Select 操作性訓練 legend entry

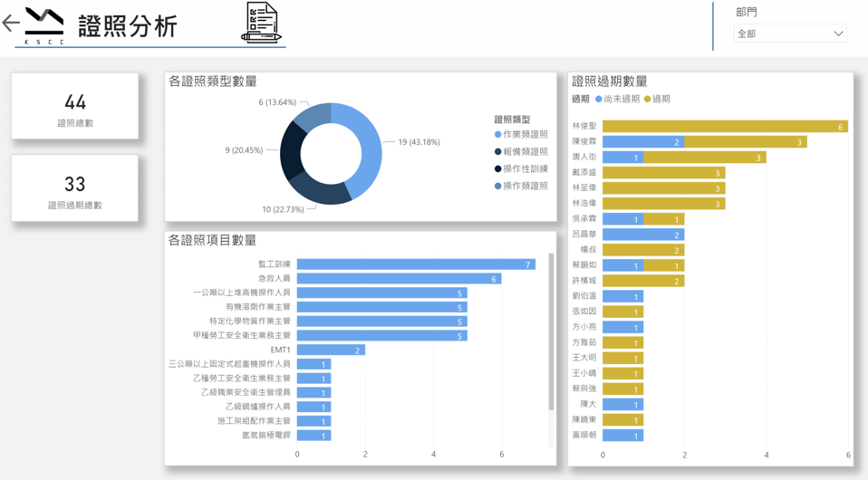coord(521,168)
